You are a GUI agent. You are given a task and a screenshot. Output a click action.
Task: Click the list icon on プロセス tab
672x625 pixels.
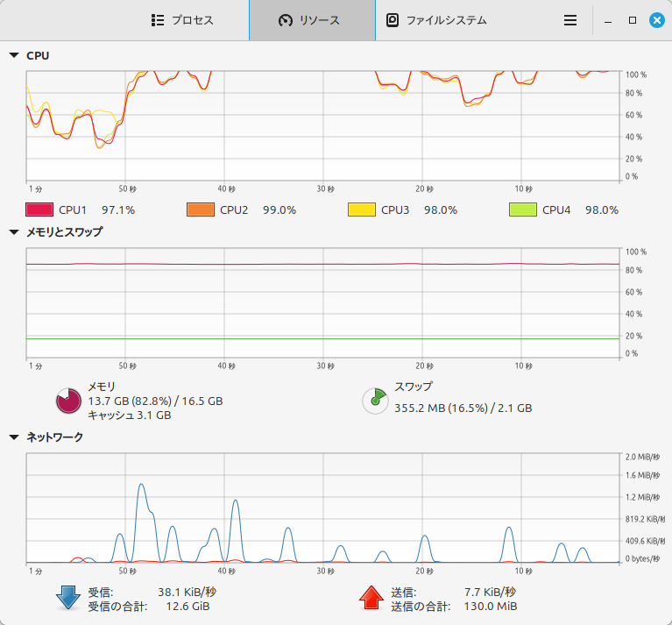158,20
